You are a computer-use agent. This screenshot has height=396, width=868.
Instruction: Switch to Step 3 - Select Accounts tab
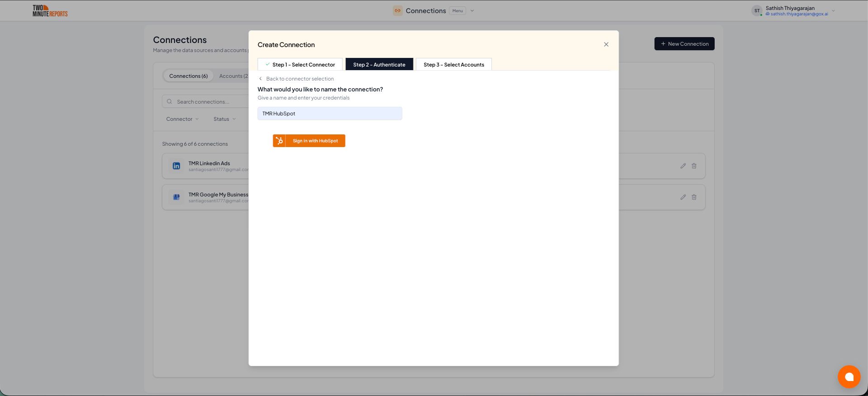pos(454,65)
